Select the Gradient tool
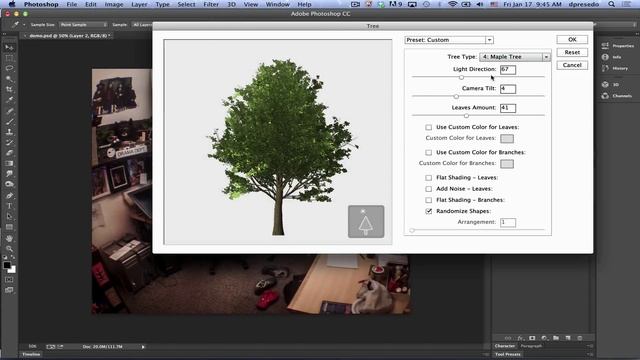This screenshot has height=360, width=640. coord(9,163)
